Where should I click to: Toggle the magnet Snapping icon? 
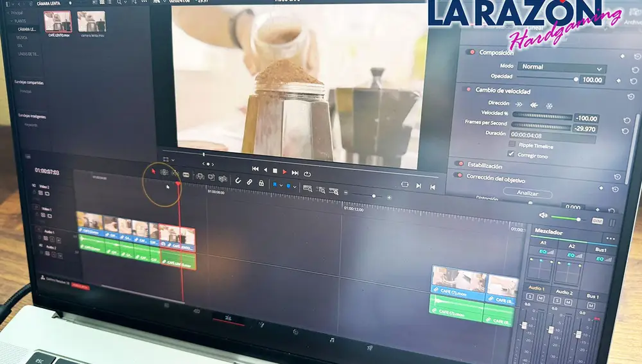point(238,180)
